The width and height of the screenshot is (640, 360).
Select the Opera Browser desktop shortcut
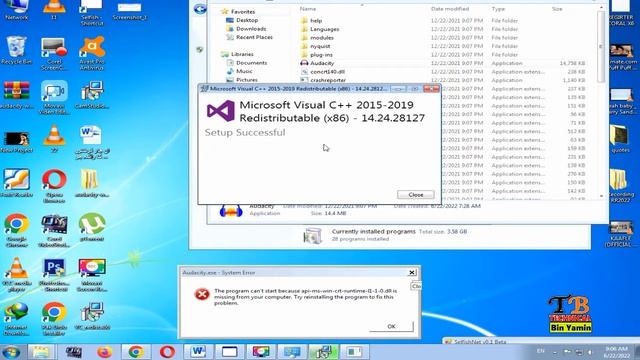[54, 186]
